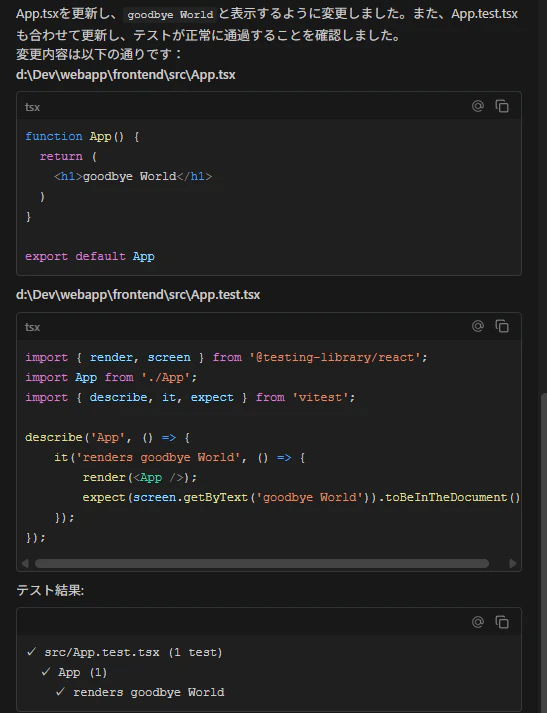
Task: Copy the App.test.tsx code block
Action: (x=502, y=326)
